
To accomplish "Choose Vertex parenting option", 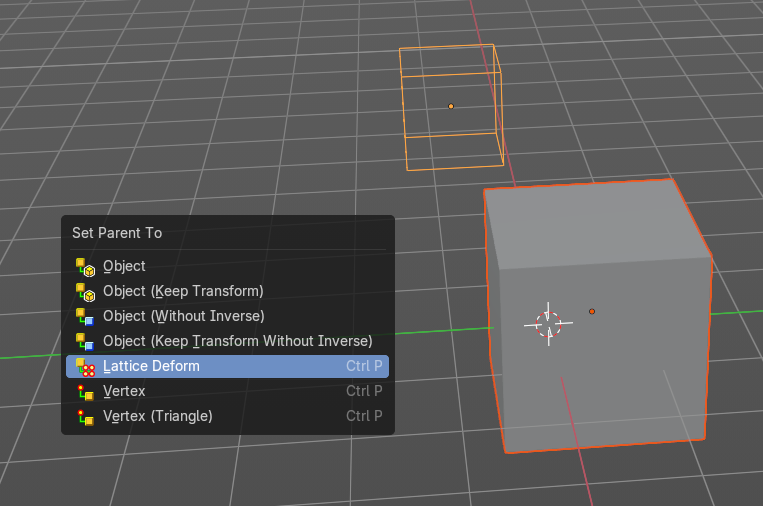I will click(227, 391).
